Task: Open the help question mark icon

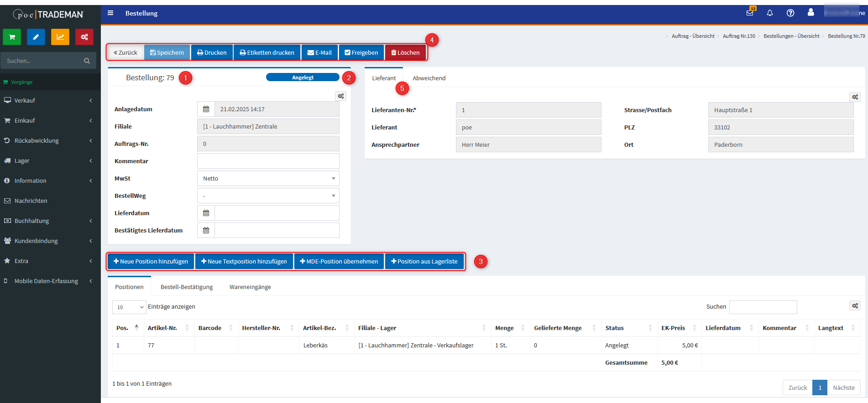Action: coord(790,13)
